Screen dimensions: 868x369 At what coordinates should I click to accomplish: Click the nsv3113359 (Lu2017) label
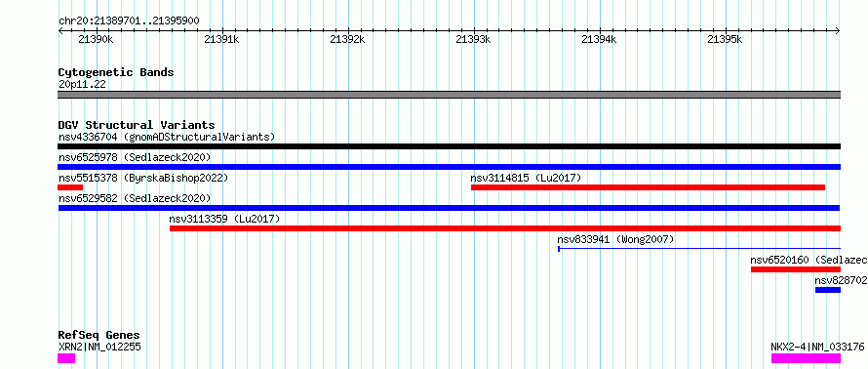point(224,219)
